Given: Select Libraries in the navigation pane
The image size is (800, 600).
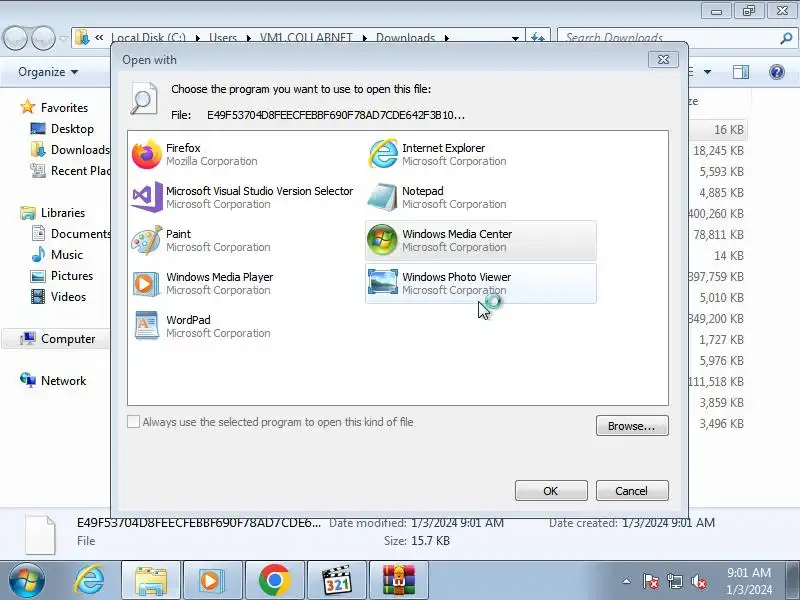Looking at the screenshot, I should pyautogui.click(x=53, y=213).
